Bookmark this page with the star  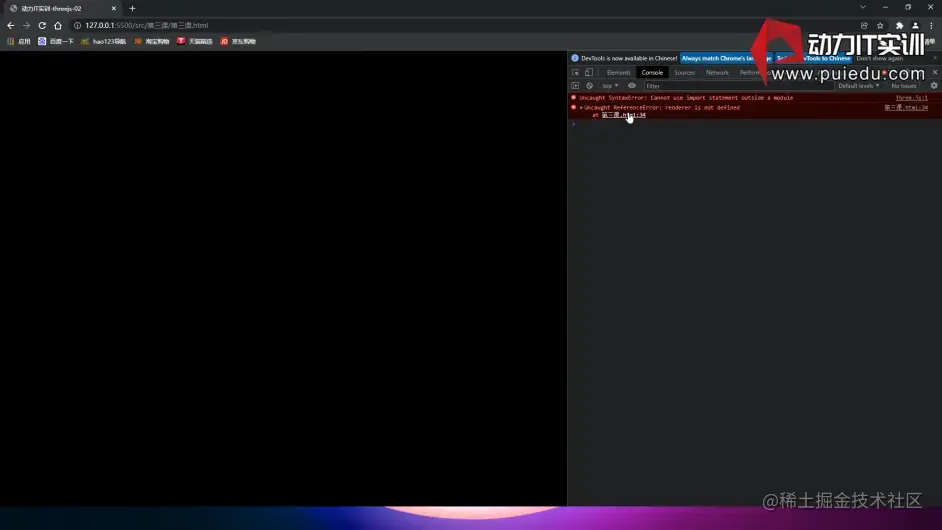880,25
